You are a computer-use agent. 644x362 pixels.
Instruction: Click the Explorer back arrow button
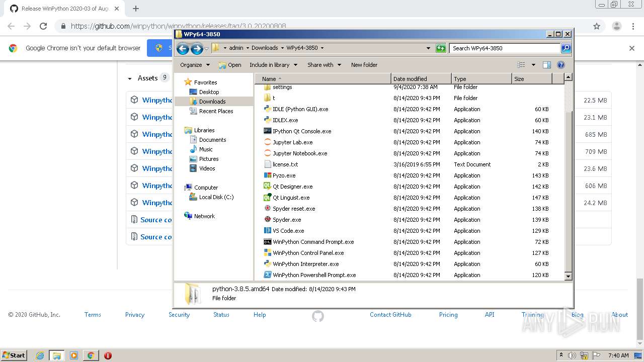click(x=183, y=48)
